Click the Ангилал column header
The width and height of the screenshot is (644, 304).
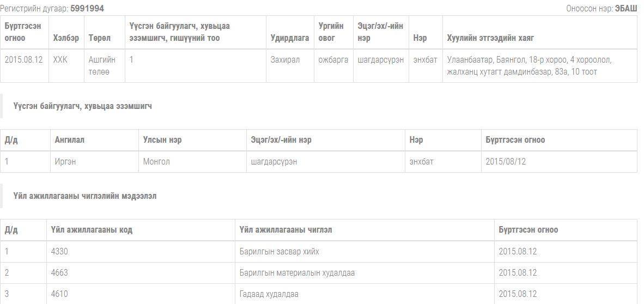pos(70,140)
